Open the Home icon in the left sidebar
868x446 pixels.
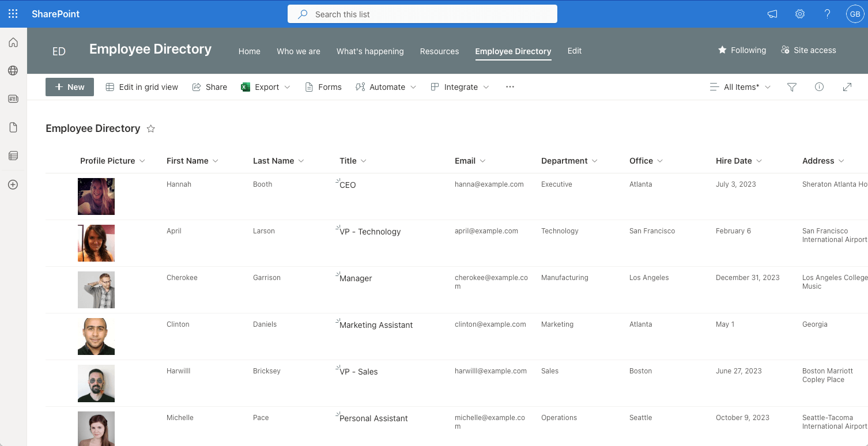tap(13, 42)
